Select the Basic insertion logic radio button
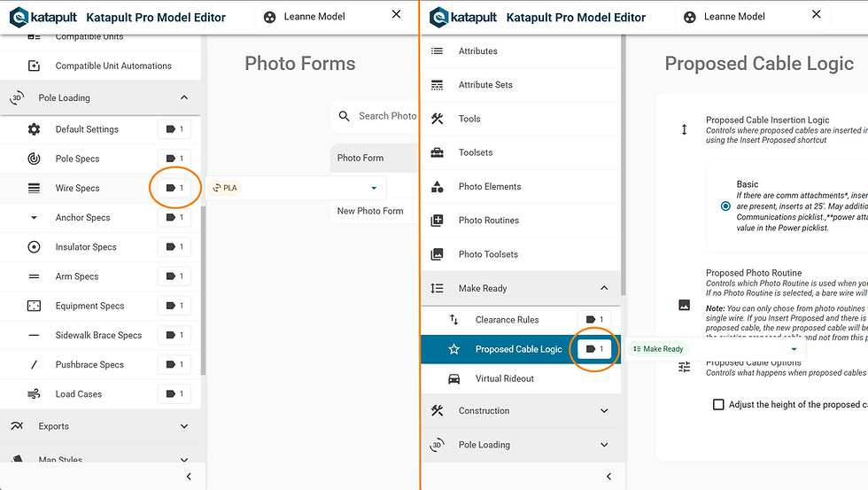868x490 pixels. coord(725,206)
